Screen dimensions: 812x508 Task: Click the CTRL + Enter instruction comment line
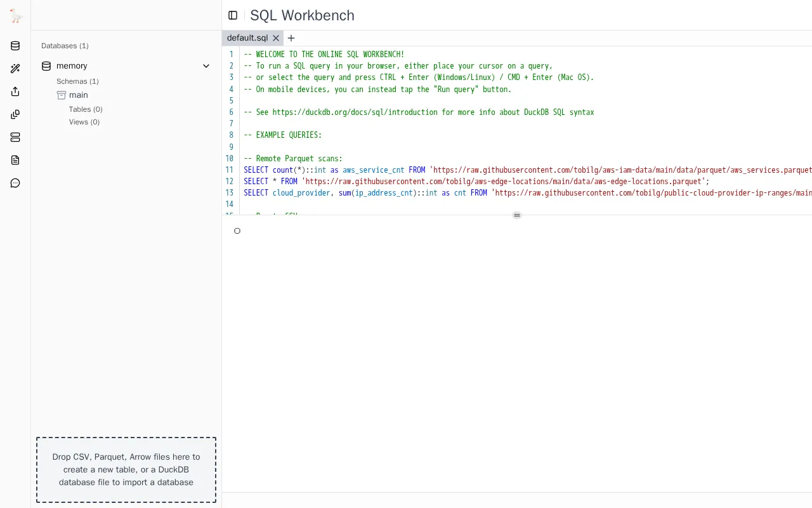(419, 77)
